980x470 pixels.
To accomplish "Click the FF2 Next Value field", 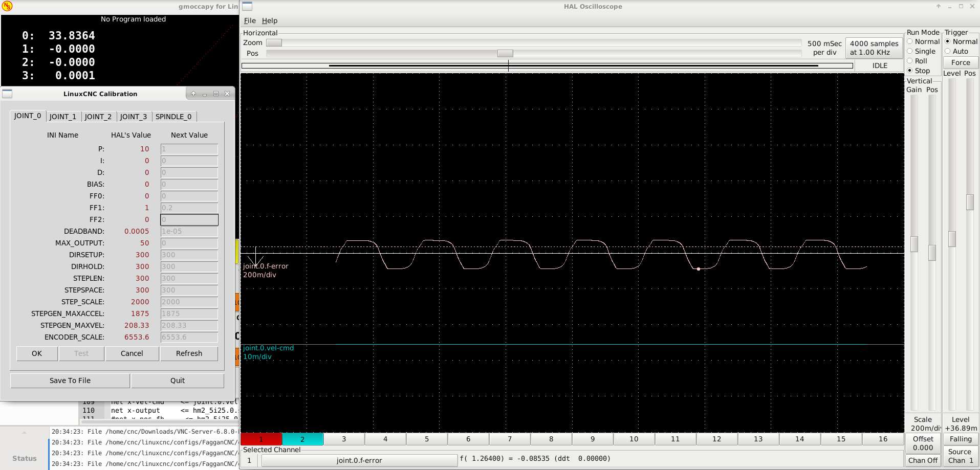I will [189, 219].
